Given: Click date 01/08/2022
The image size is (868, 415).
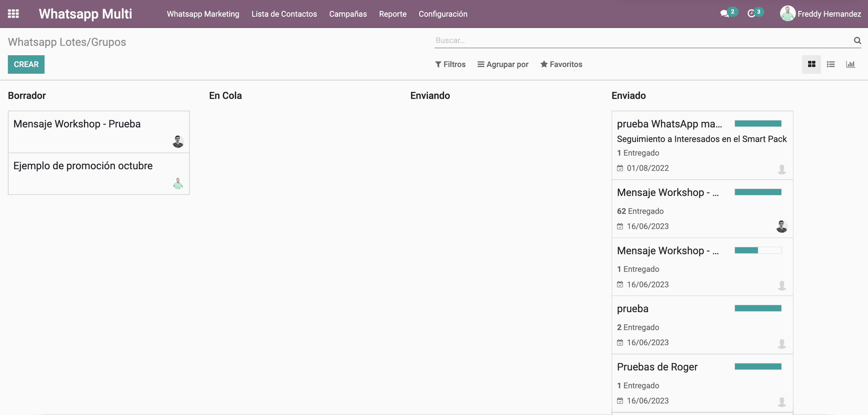Looking at the screenshot, I should tap(648, 168).
